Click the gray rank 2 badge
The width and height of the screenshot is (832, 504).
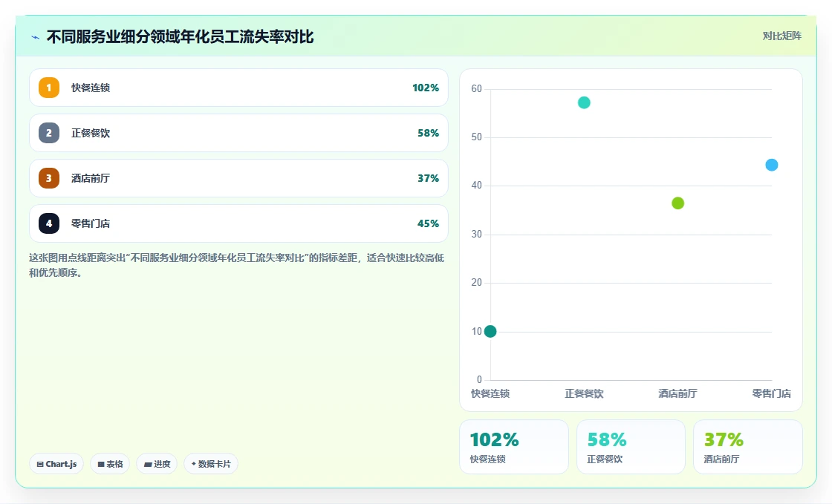[49, 133]
